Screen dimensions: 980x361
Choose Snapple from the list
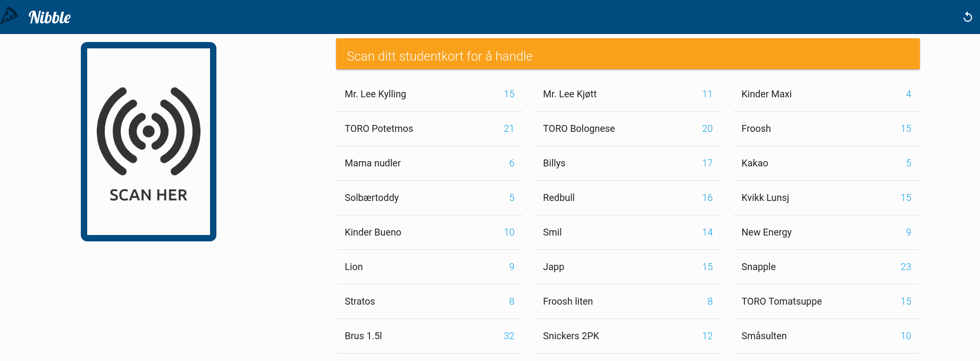coord(826,267)
